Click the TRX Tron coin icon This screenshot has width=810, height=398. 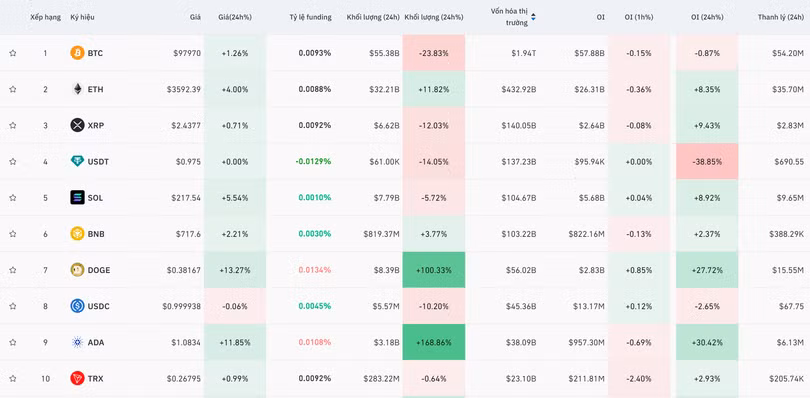click(77, 378)
